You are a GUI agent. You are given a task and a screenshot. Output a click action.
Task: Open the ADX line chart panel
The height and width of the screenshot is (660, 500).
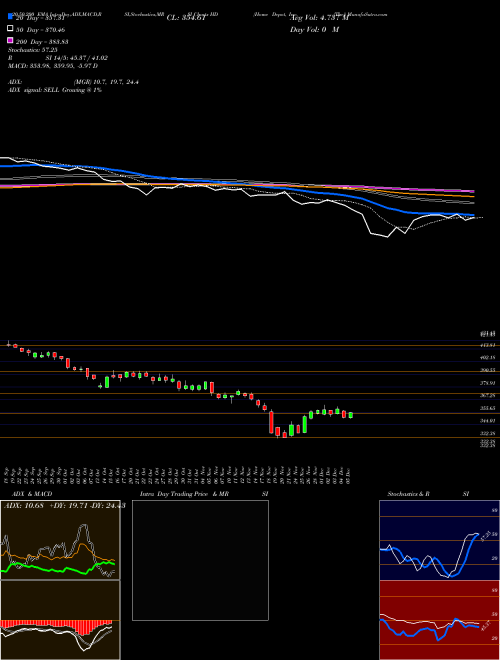(60, 540)
